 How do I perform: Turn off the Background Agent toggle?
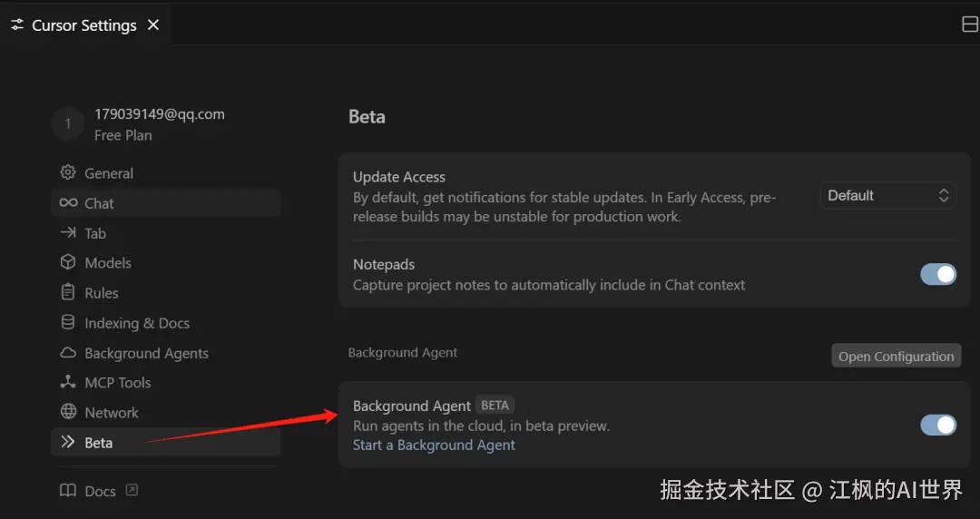pos(938,425)
